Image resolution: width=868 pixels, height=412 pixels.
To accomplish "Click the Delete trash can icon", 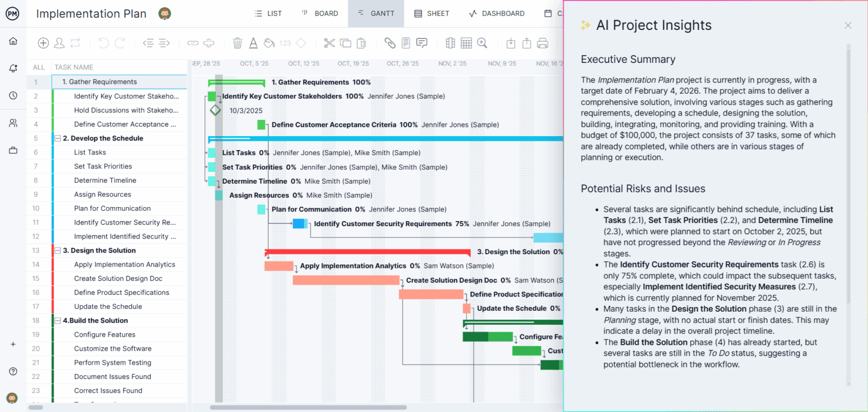I will [237, 43].
